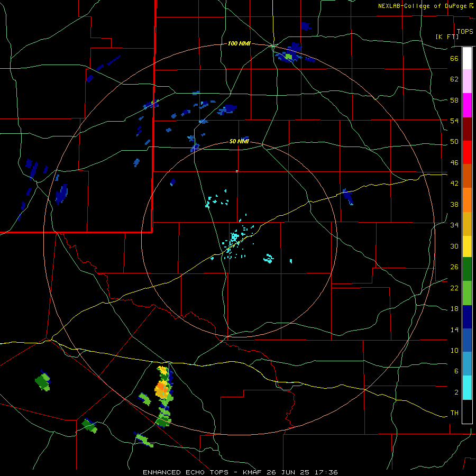476x476 pixels.
Task: Click the 30 legend value
Action: [454, 246]
